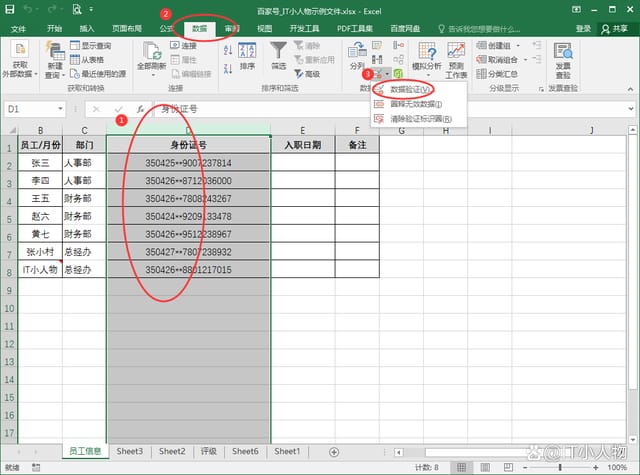Click 从表格 in ribbon
640x475 pixels.
click(x=87, y=60)
